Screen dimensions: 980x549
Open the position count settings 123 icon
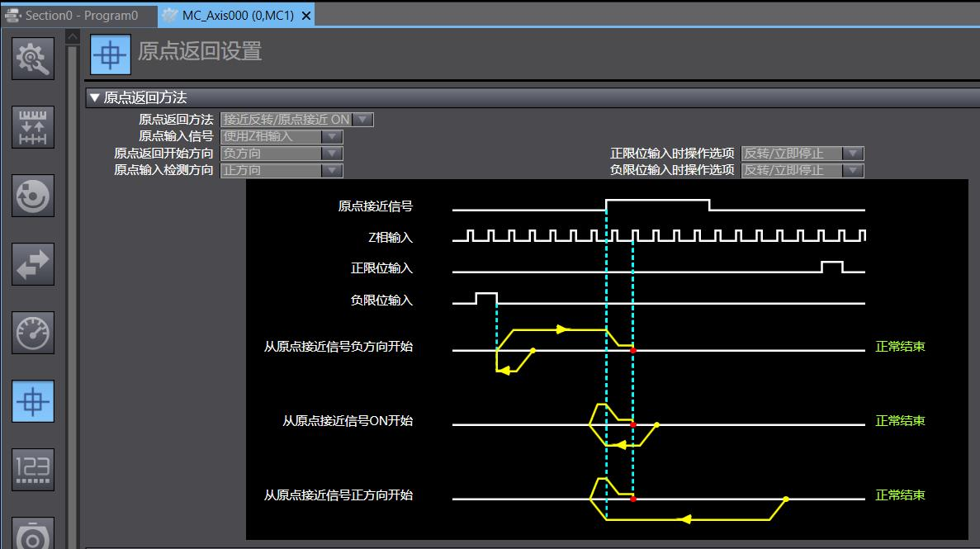coord(33,470)
